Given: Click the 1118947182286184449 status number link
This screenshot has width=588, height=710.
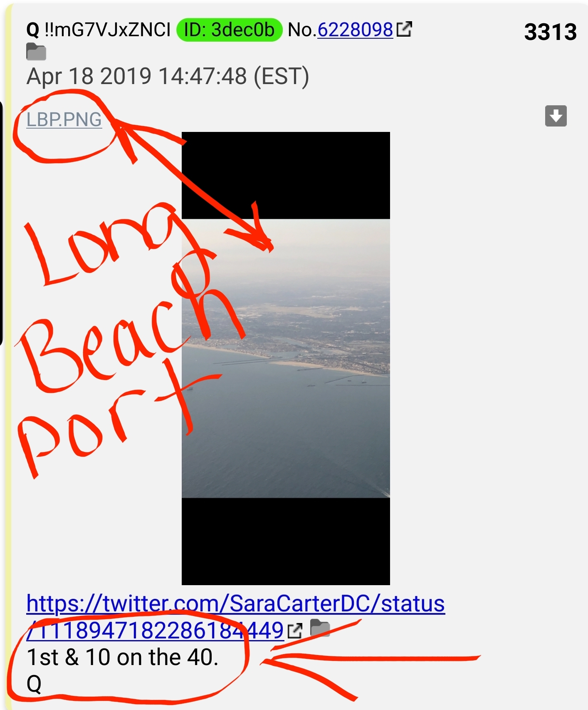Looking at the screenshot, I should tap(155, 630).
